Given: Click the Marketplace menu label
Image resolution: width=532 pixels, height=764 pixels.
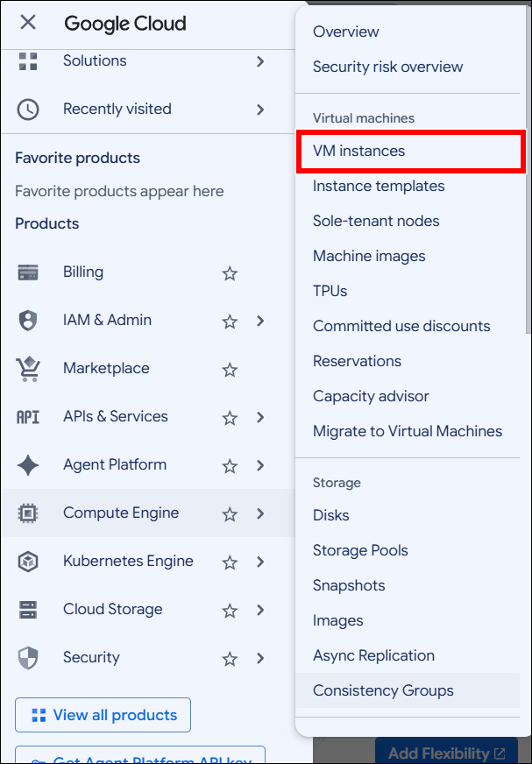Looking at the screenshot, I should pyautogui.click(x=106, y=368).
